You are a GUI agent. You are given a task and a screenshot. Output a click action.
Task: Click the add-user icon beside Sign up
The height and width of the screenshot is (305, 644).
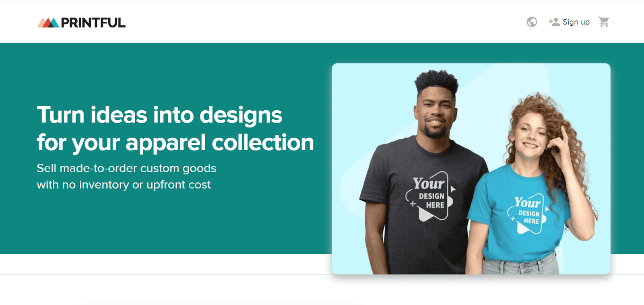[x=554, y=22]
